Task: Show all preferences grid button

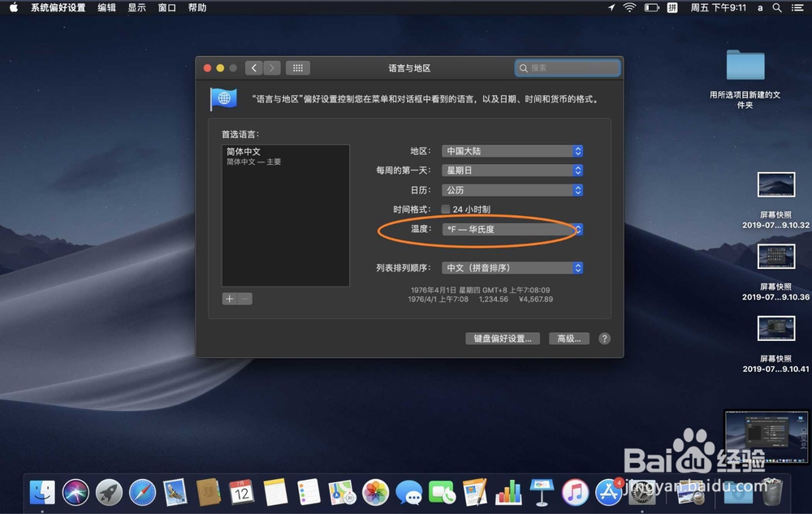Action: 298,68
